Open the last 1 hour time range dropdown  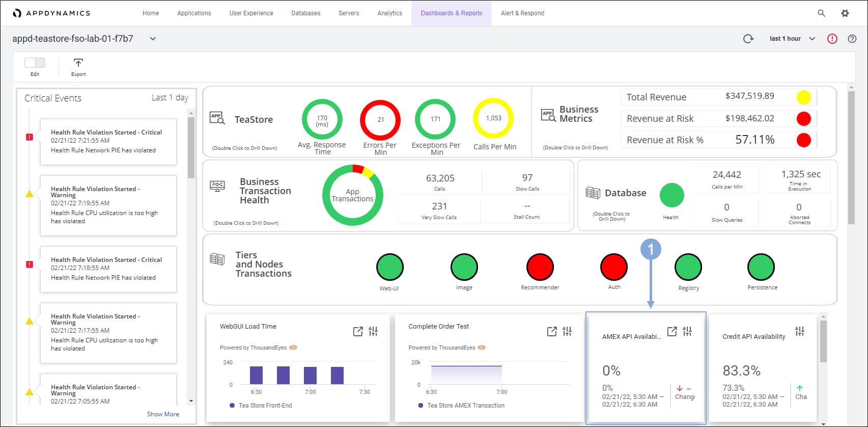(x=792, y=39)
